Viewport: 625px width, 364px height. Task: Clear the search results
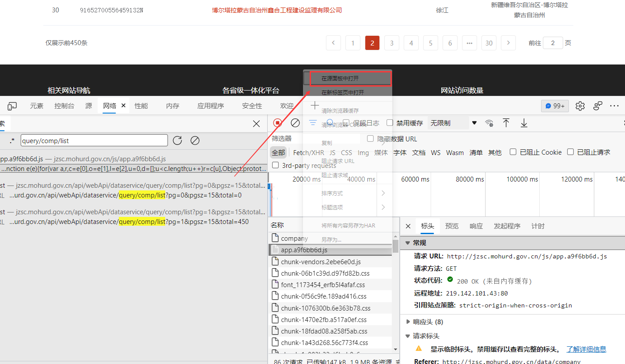[195, 140]
